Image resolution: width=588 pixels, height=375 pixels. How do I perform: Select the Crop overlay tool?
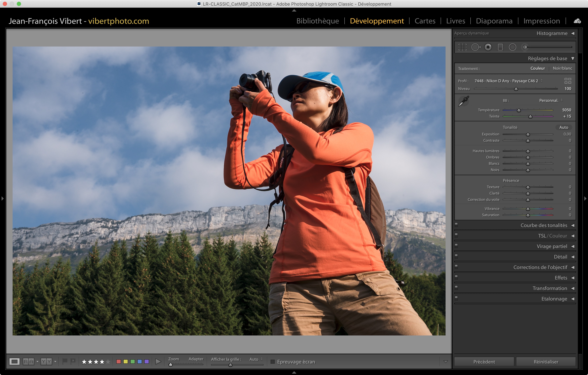point(462,47)
